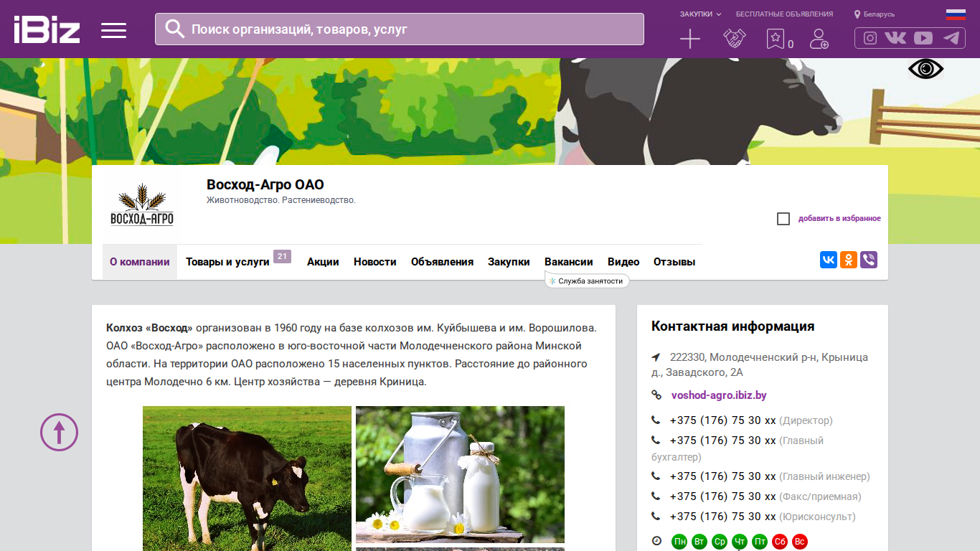Open the Беларусь region selector

[875, 14]
